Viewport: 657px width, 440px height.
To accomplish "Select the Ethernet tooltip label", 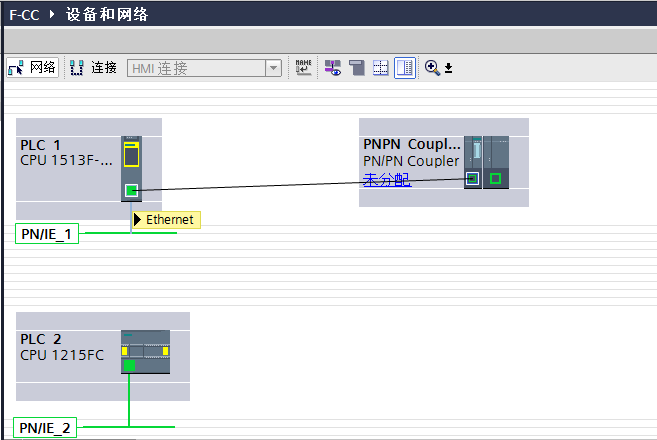I will (170, 220).
